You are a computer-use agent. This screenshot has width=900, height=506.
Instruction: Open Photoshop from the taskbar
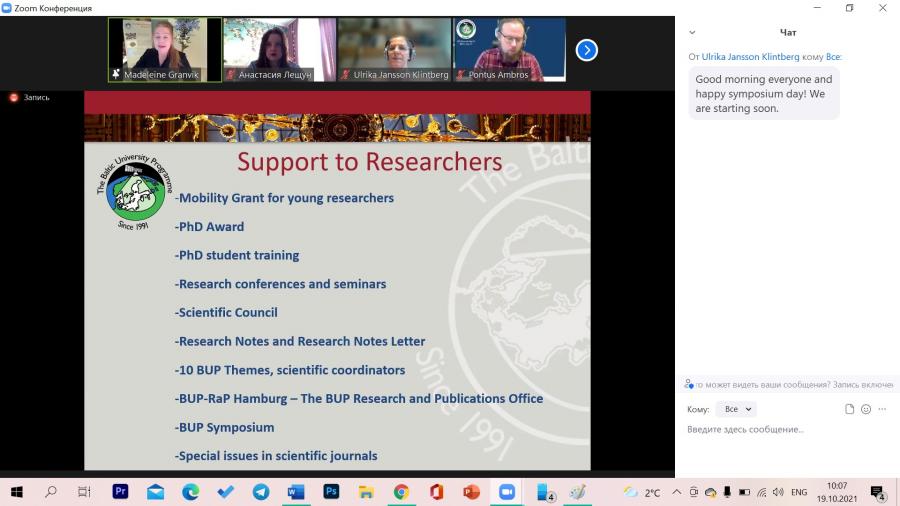pos(331,492)
